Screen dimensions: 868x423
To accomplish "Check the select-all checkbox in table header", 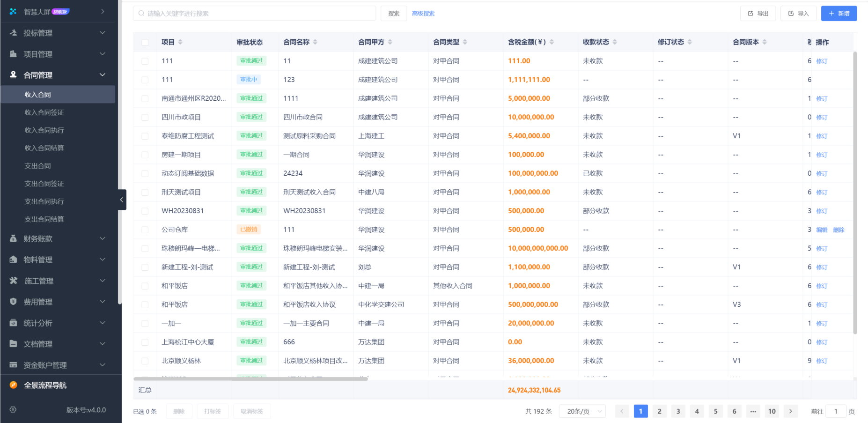I will (145, 42).
